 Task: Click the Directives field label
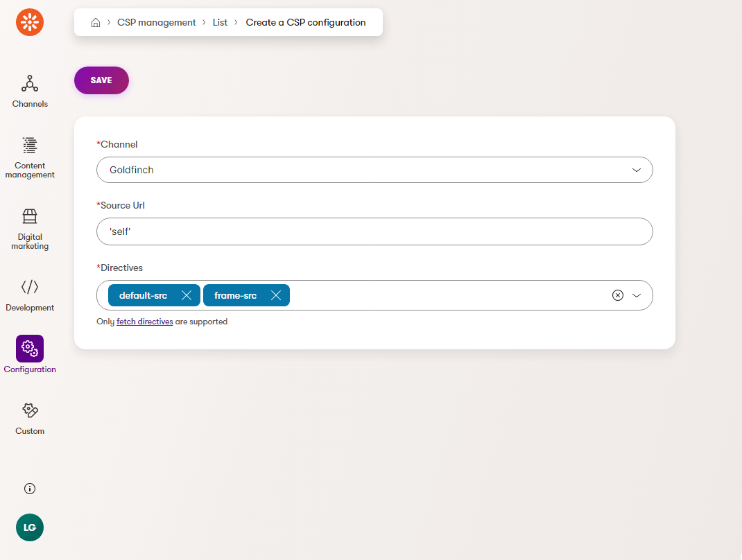coord(120,268)
